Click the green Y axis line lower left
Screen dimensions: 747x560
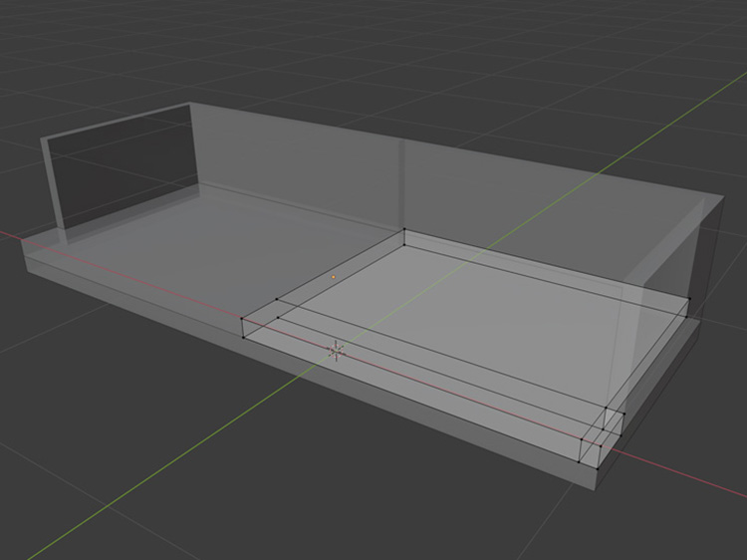149,478
